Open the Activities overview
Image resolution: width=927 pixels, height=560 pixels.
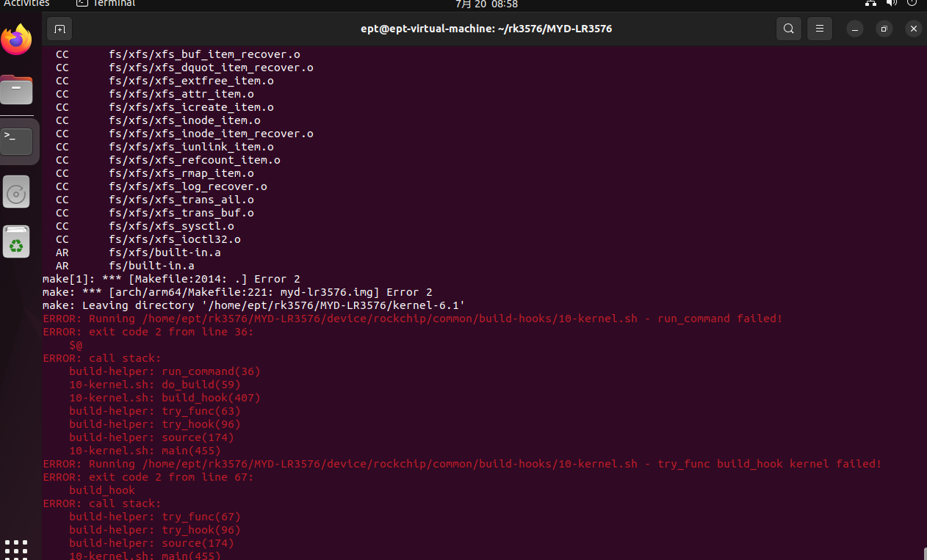[x=26, y=4]
